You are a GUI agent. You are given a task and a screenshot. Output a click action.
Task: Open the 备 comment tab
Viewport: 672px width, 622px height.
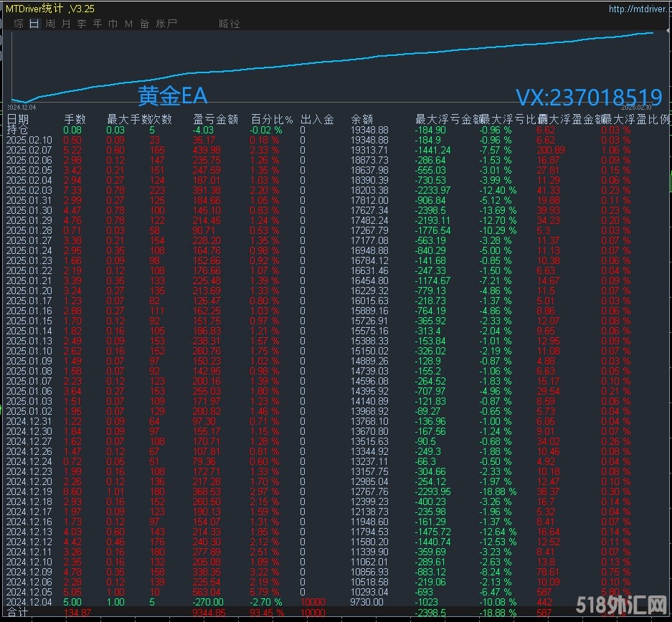[x=145, y=24]
